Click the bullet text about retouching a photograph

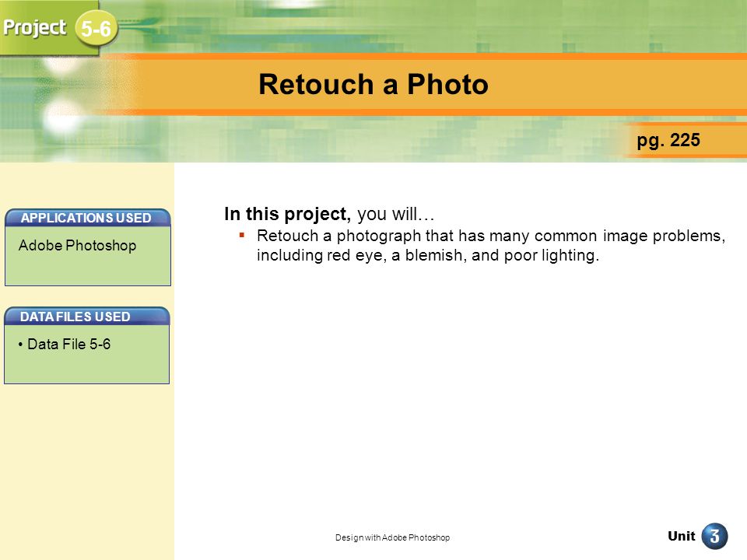coord(491,245)
